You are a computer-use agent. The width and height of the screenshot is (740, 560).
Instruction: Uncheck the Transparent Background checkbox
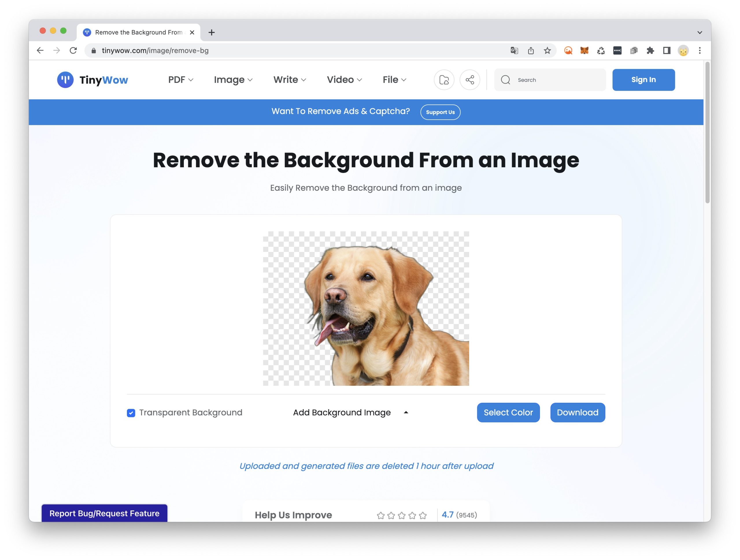click(x=131, y=413)
